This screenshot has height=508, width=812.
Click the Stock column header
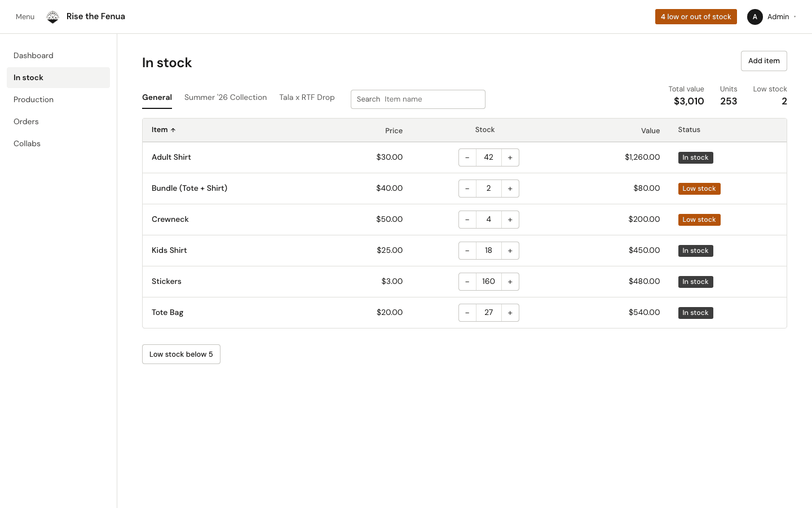(x=485, y=130)
